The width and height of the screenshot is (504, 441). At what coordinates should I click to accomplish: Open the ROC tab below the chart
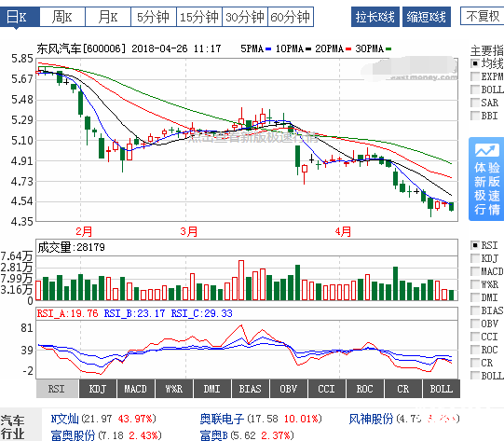click(364, 389)
